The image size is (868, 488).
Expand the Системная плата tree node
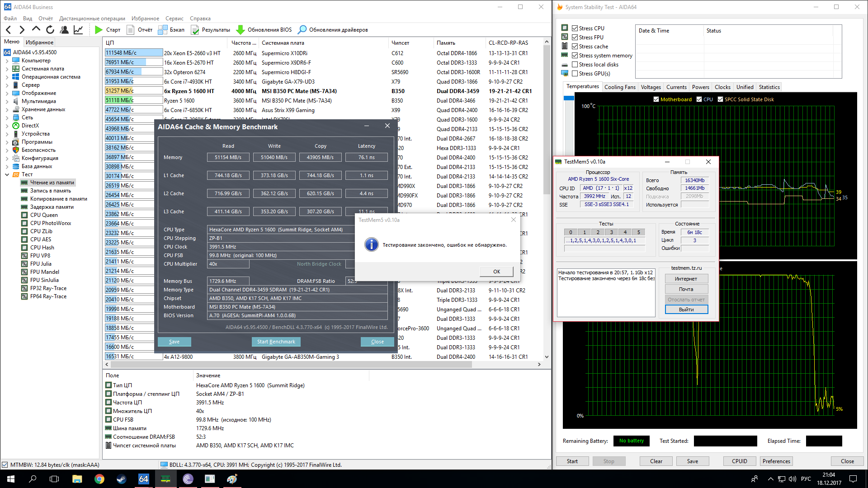pyautogui.click(x=7, y=69)
